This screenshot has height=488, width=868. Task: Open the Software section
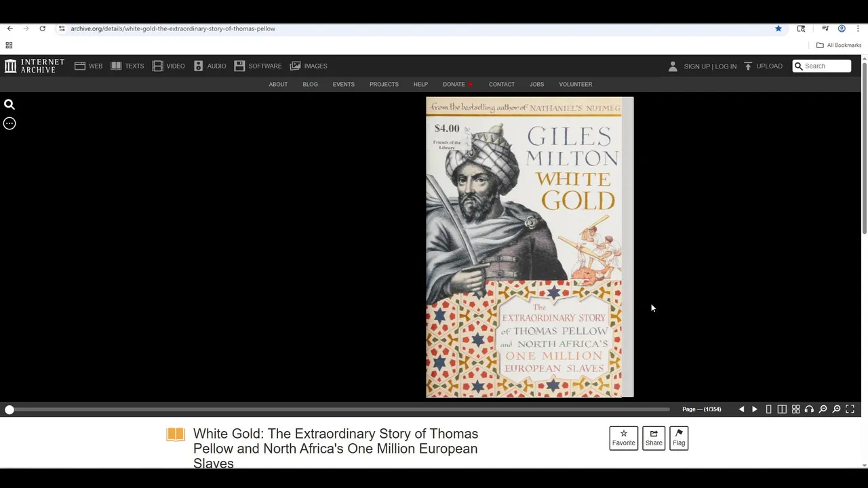[258, 66]
